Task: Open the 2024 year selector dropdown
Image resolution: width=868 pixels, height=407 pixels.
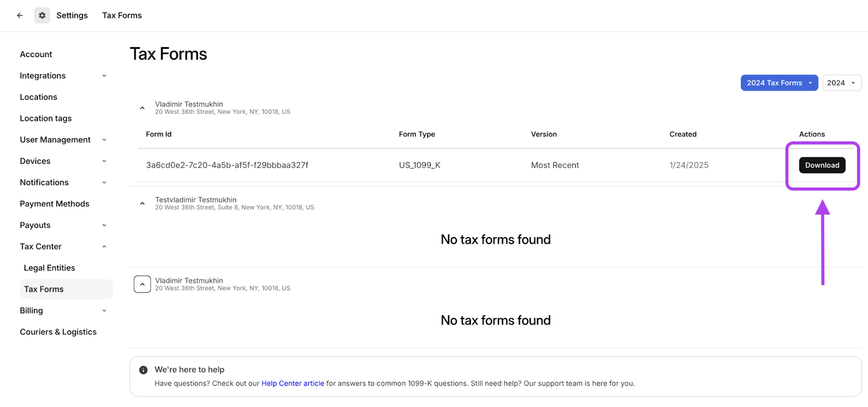Action: click(841, 83)
